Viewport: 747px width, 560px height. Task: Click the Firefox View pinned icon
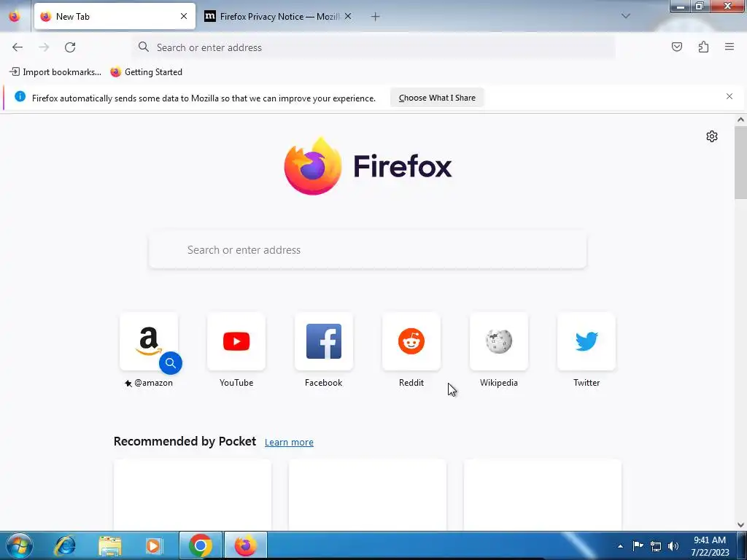click(x=15, y=17)
